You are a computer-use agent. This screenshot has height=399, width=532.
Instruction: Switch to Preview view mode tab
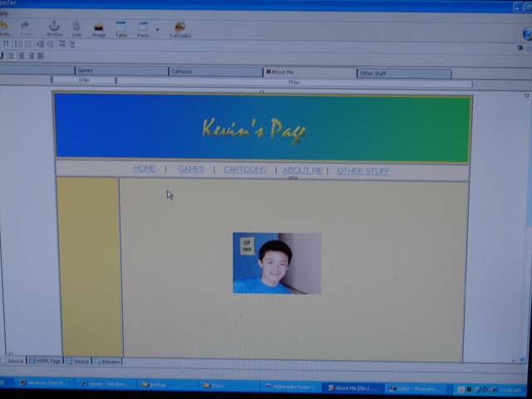pos(108,362)
